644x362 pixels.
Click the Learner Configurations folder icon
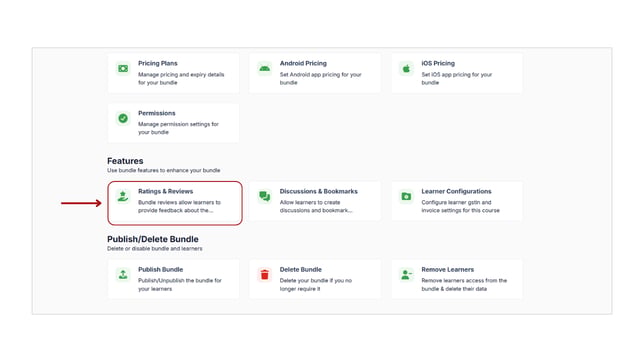[x=406, y=196]
